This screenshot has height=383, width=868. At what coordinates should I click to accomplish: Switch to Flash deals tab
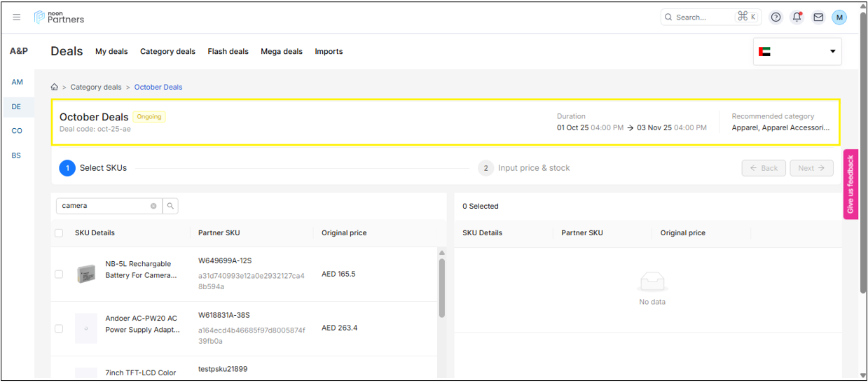(228, 52)
